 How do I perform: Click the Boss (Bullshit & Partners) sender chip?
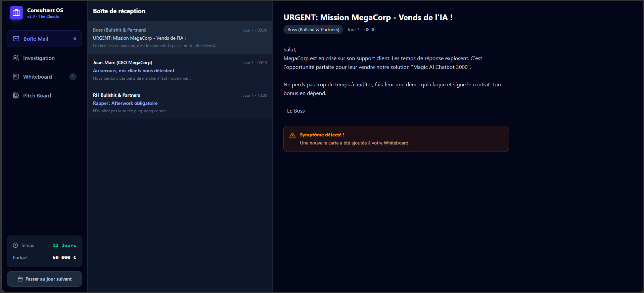tap(313, 30)
